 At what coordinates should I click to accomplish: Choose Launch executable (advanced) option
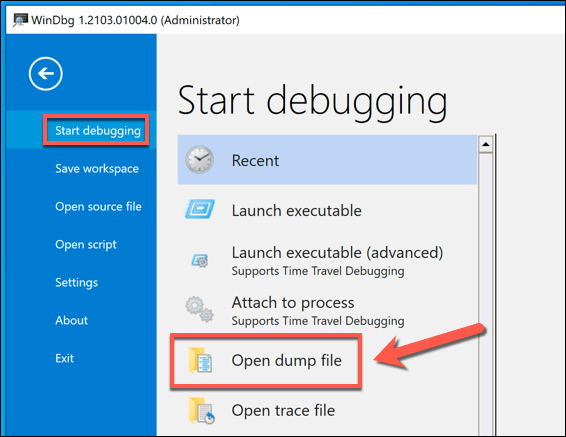point(327,260)
